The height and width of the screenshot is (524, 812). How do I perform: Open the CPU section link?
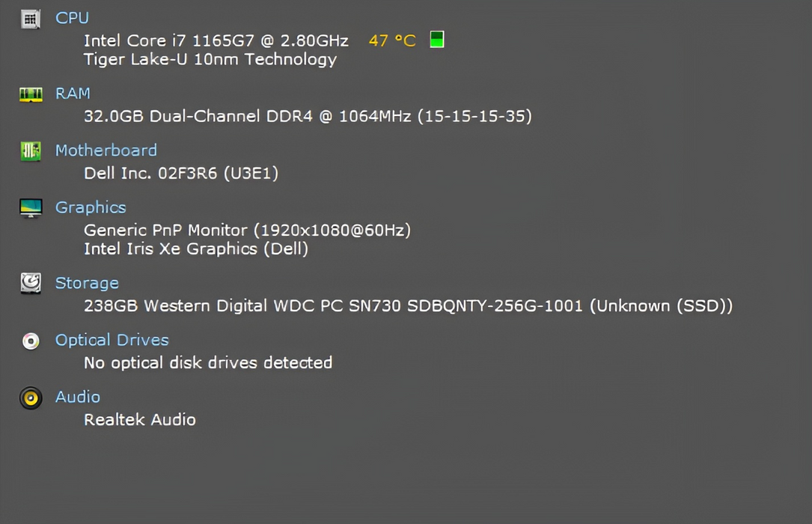tap(72, 18)
